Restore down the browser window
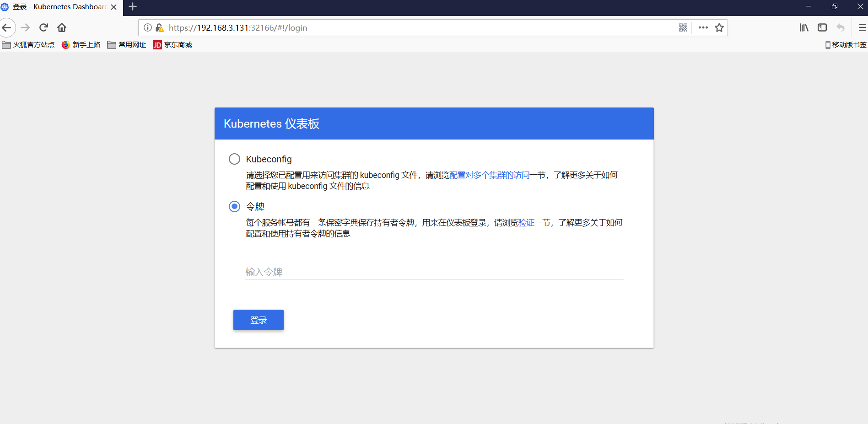Screen dimensions: 868x424 (x=835, y=6)
